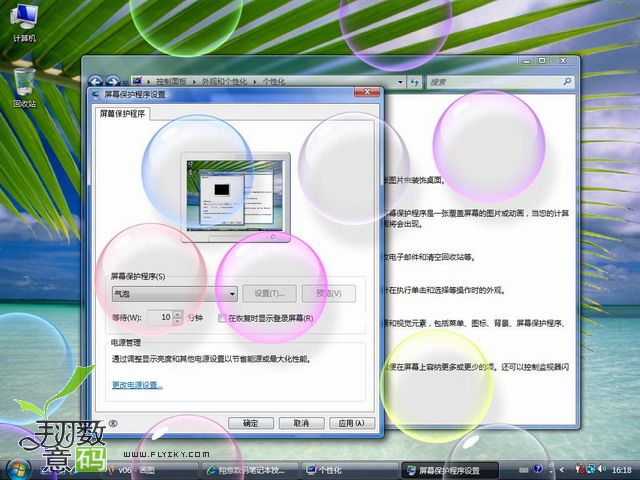Click the red security icon in the tray
This screenshot has height=480, width=640.
579,469
